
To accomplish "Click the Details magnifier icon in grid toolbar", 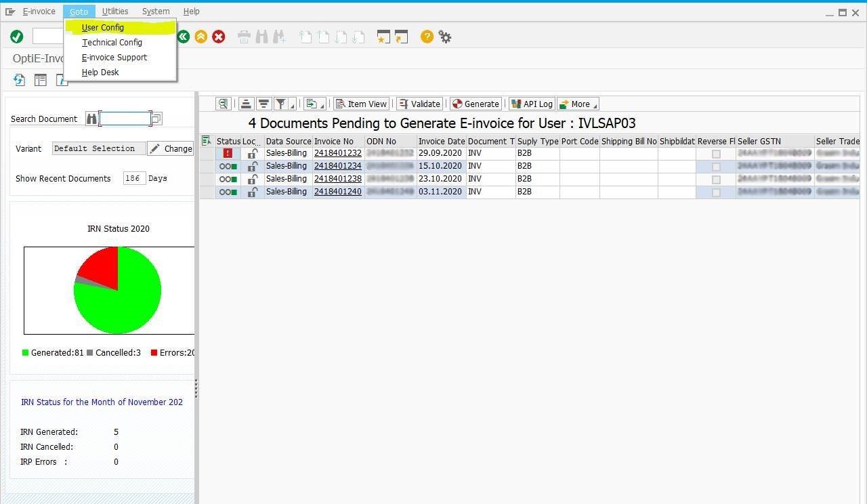I will pos(224,104).
